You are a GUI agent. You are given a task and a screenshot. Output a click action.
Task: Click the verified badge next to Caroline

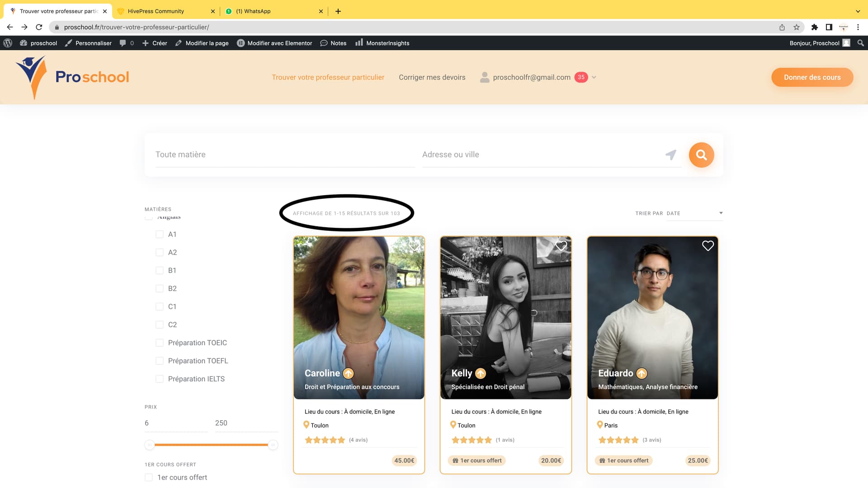point(348,374)
